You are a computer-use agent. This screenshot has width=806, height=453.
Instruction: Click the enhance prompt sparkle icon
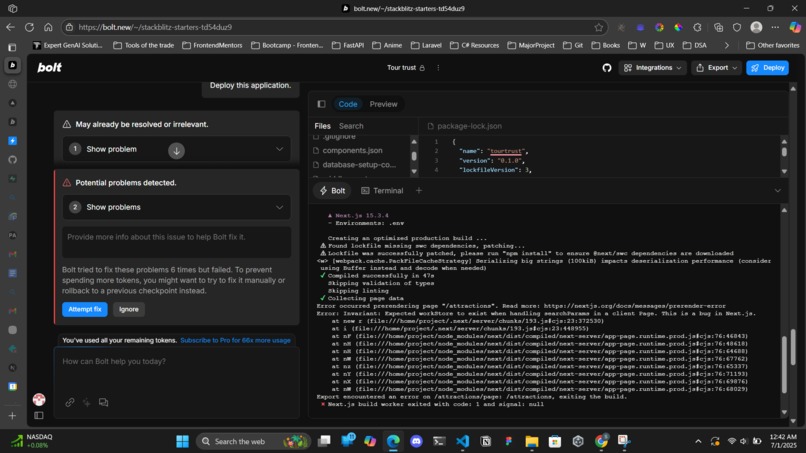click(x=87, y=402)
